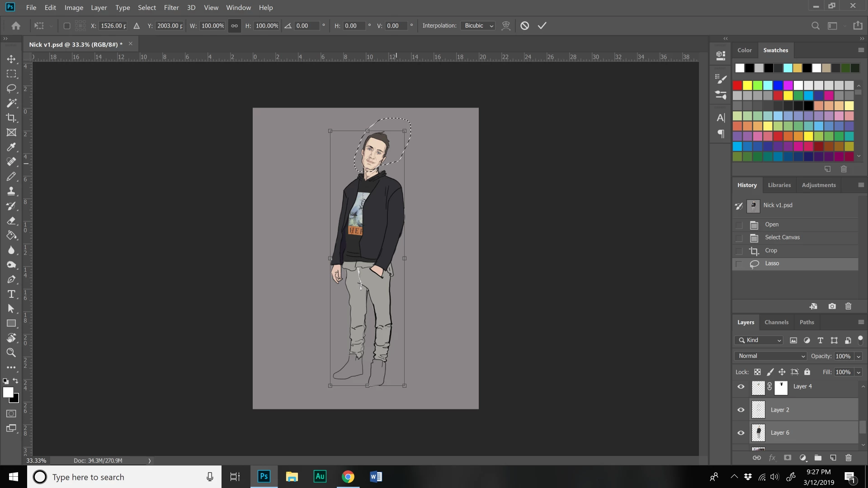Switch to warp mode icon

(x=506, y=26)
